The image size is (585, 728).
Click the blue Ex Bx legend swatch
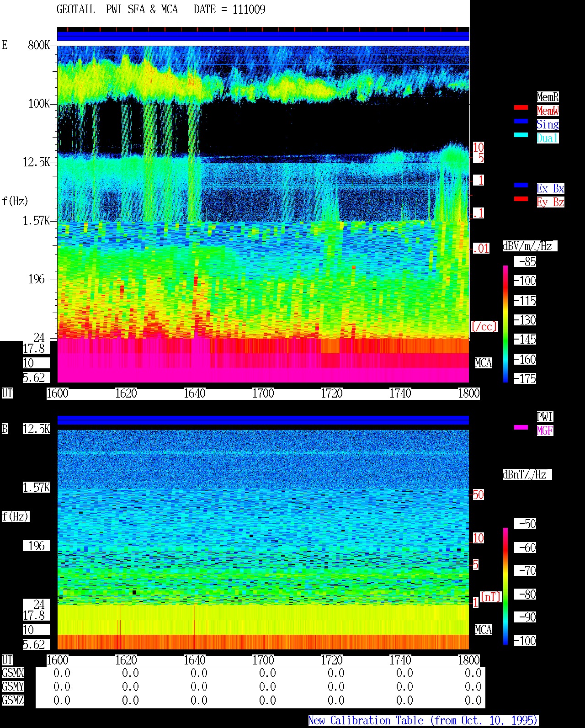coord(521,185)
